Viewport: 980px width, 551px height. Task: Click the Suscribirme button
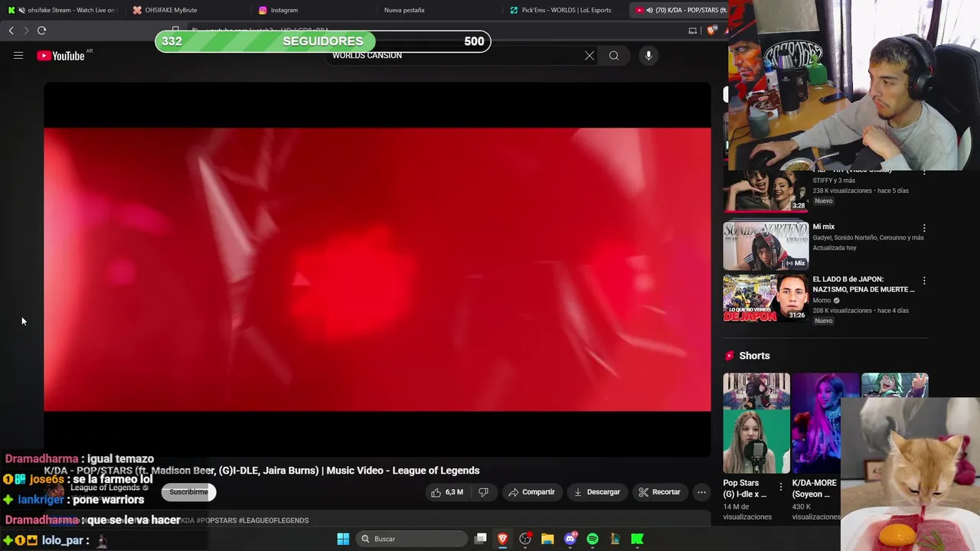[x=188, y=492]
